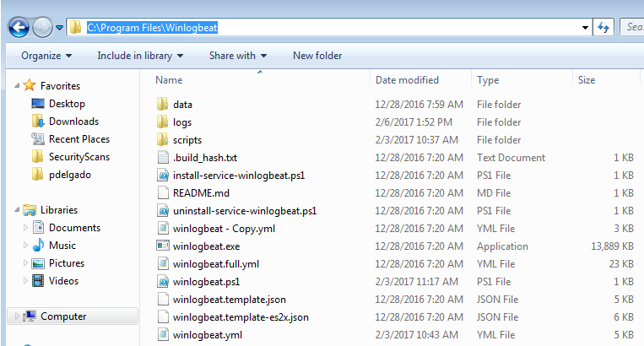Select the Computer icon in navigation pane
The height and width of the screenshot is (346, 644).
click(x=30, y=316)
